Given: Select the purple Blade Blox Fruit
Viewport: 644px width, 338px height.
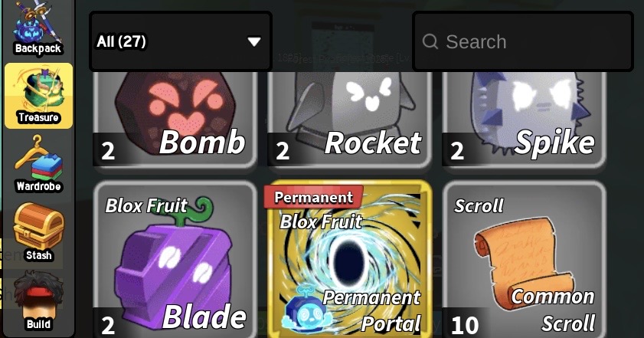Looking at the screenshot, I should [x=175, y=259].
